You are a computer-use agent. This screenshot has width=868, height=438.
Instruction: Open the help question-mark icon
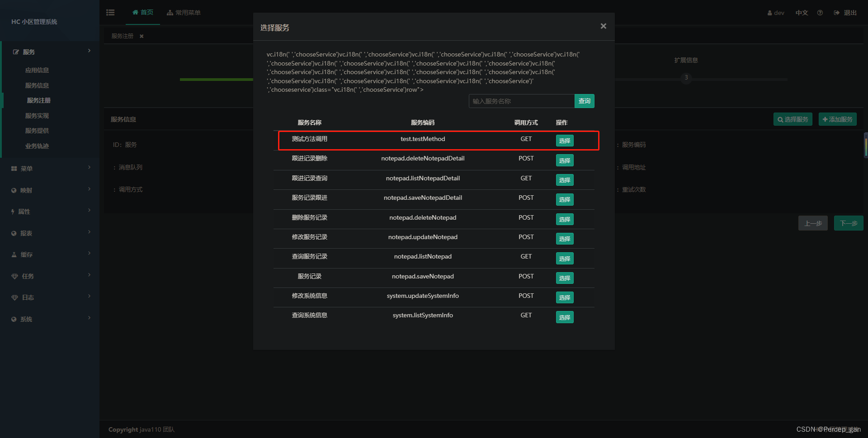point(820,13)
